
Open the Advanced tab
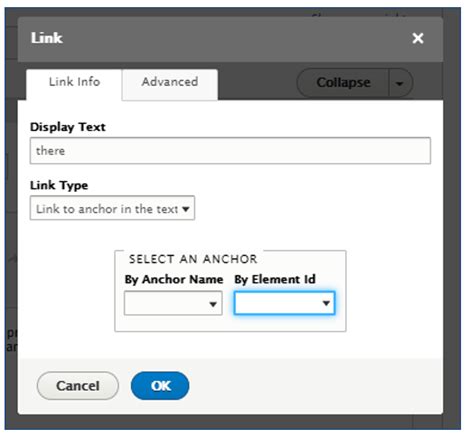pos(170,84)
